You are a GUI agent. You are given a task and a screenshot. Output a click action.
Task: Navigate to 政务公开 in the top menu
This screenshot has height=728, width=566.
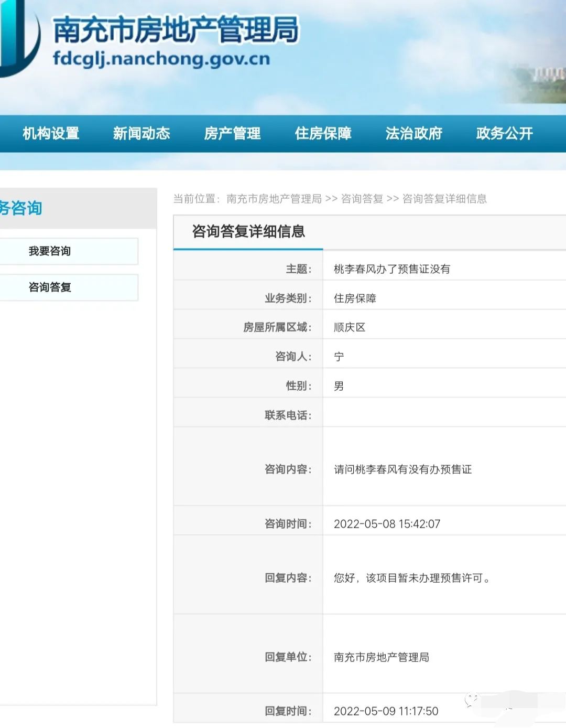pyautogui.click(x=504, y=134)
